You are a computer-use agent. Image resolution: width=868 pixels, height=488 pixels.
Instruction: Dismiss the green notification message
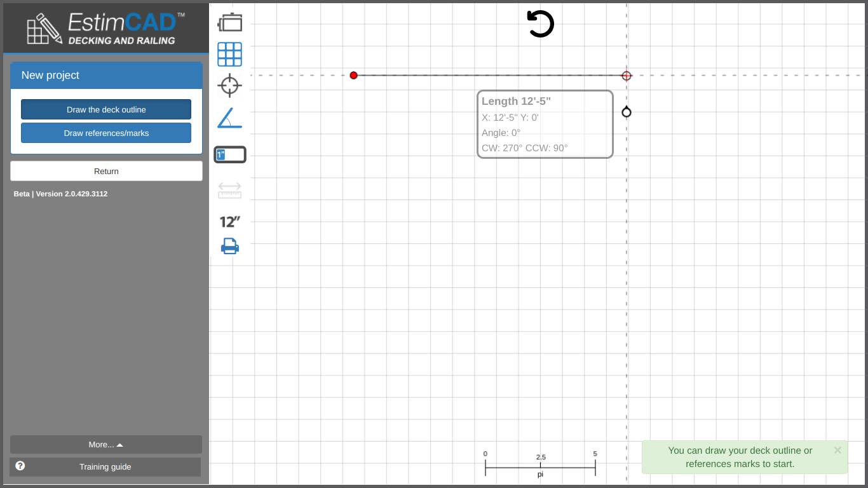pos(837,450)
